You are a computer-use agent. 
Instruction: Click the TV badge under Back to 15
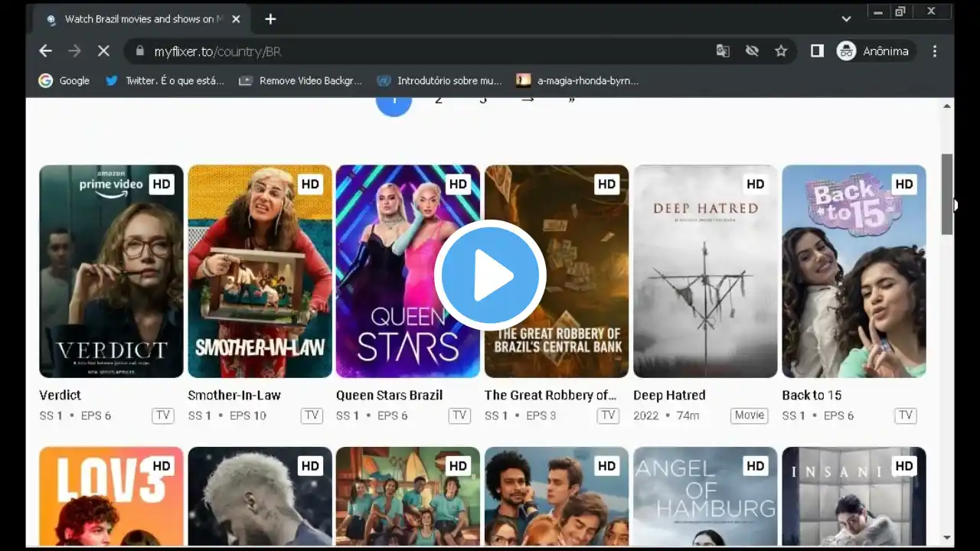click(x=906, y=416)
